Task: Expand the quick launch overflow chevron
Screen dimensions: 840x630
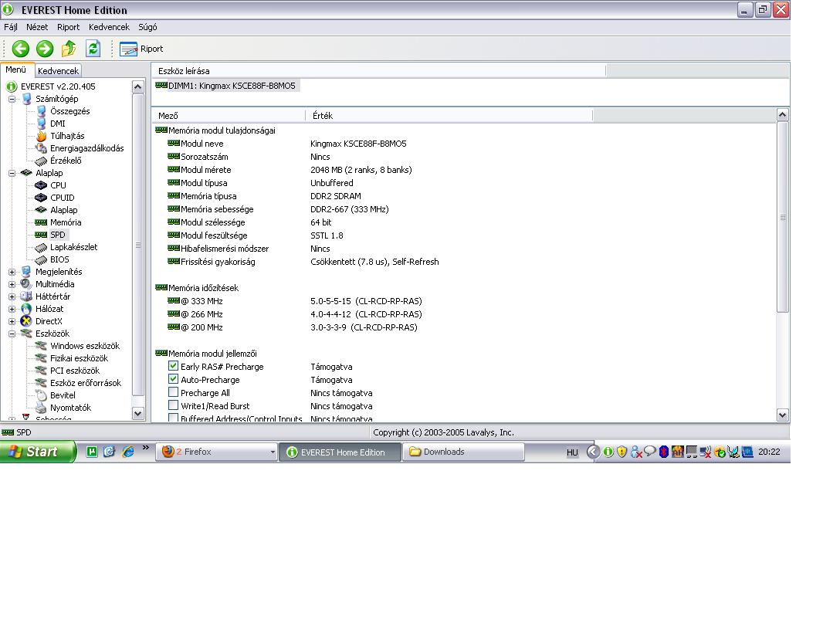Action: (146, 448)
